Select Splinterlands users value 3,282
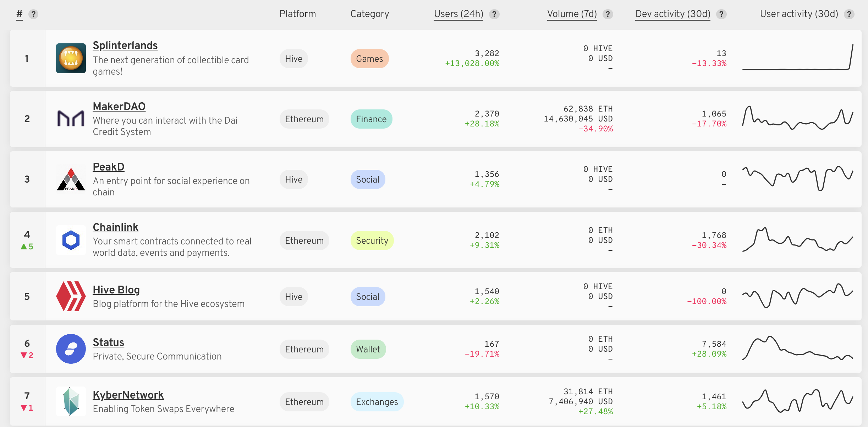868x427 pixels. tap(487, 53)
